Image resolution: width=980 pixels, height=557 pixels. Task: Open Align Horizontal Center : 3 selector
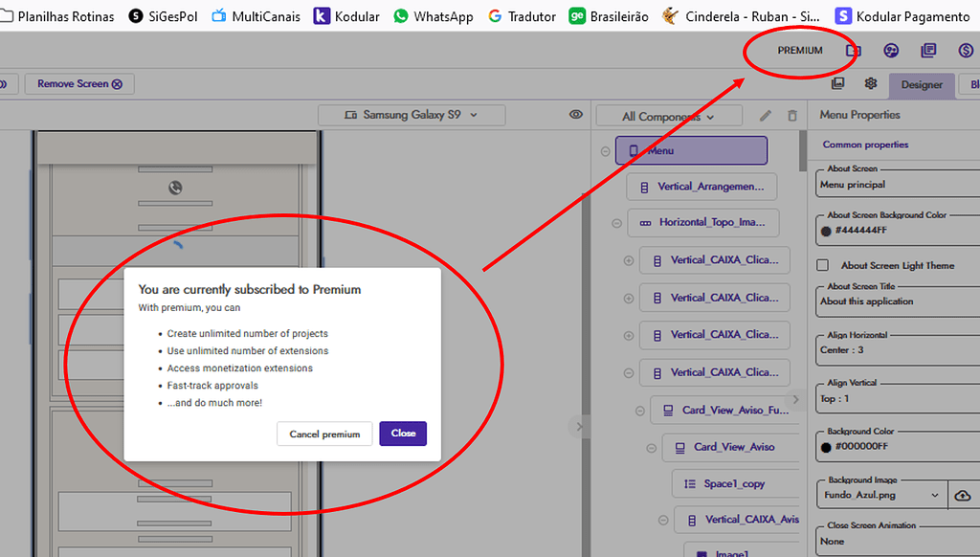pos(898,350)
